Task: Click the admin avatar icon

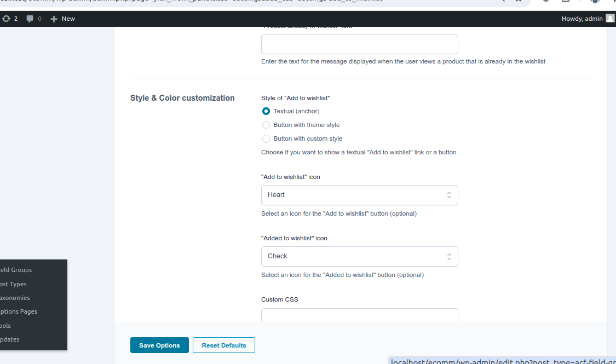Action: (610, 19)
